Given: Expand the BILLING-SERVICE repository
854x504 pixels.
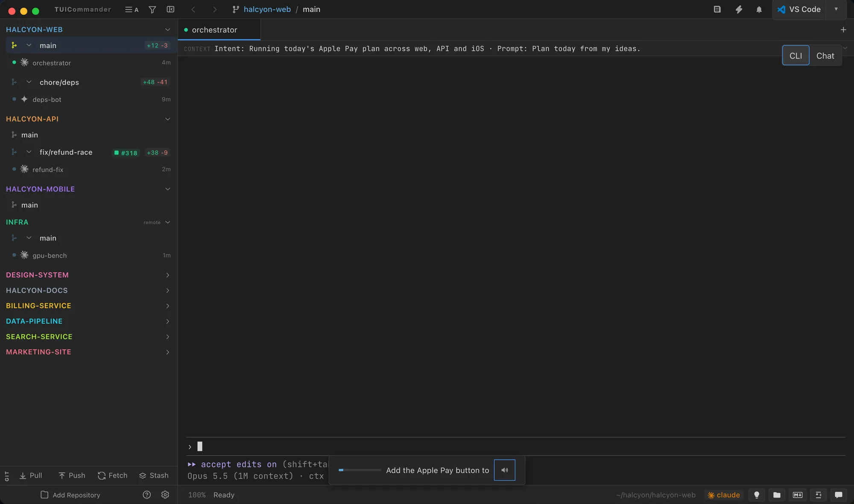Looking at the screenshot, I should (167, 306).
